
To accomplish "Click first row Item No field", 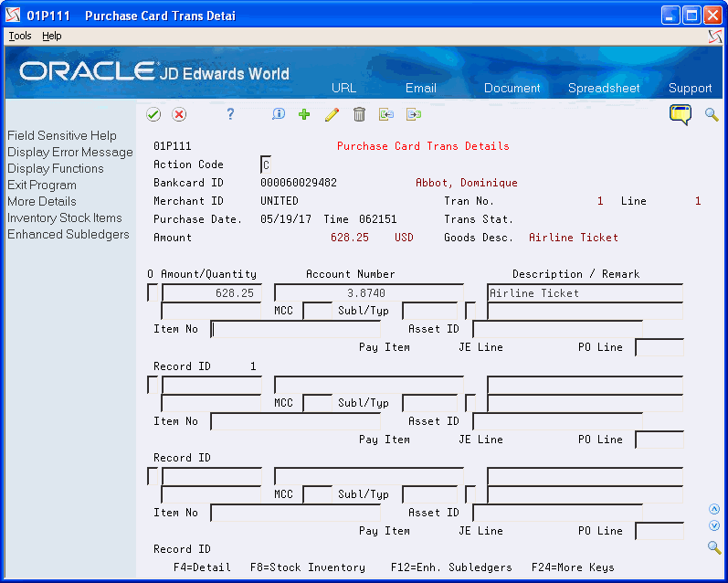I will (295, 329).
